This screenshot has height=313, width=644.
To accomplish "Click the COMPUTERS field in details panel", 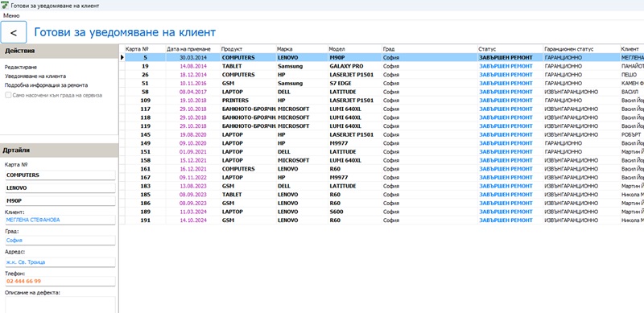I will tap(60, 175).
